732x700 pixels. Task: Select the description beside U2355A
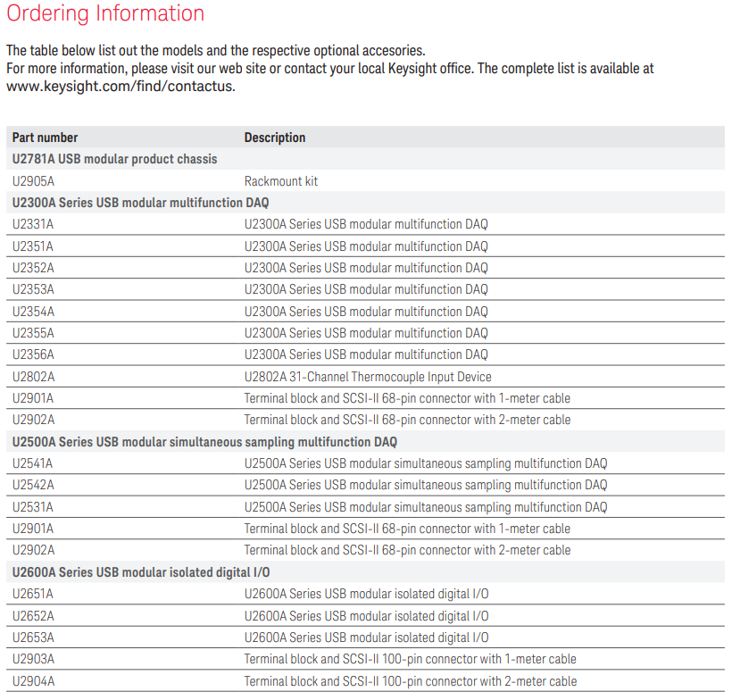click(366, 333)
